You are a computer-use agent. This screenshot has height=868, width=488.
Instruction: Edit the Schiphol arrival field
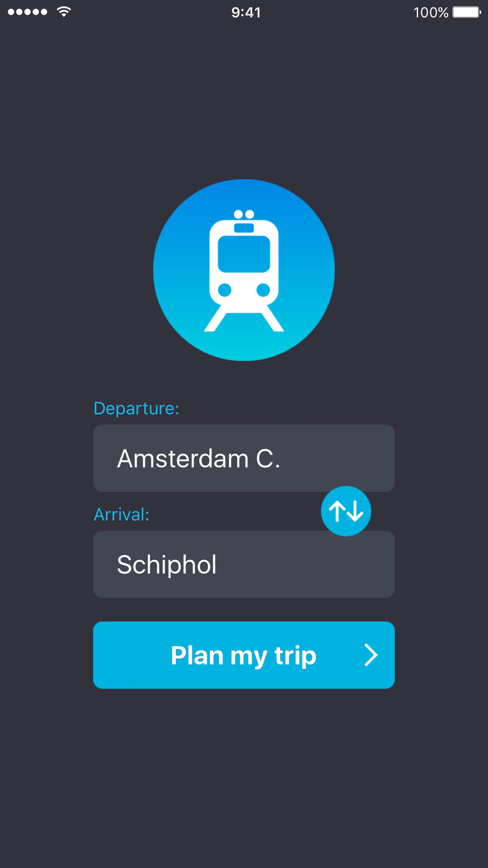pyautogui.click(x=244, y=564)
